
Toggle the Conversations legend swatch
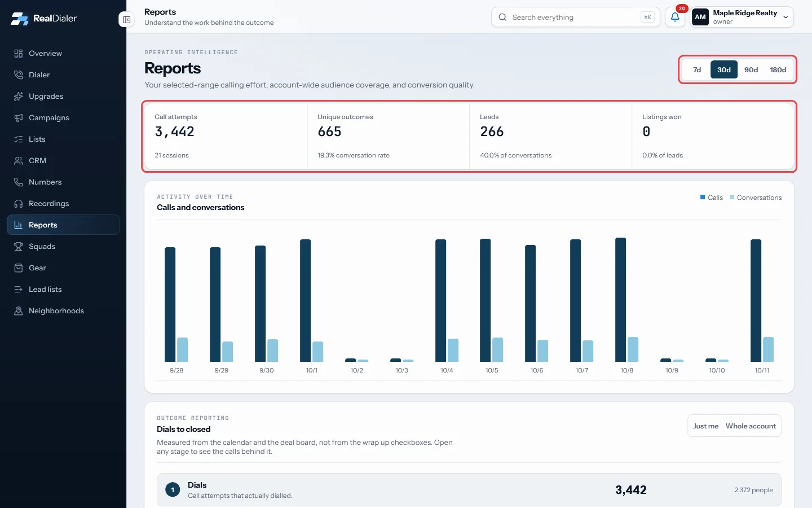click(732, 197)
